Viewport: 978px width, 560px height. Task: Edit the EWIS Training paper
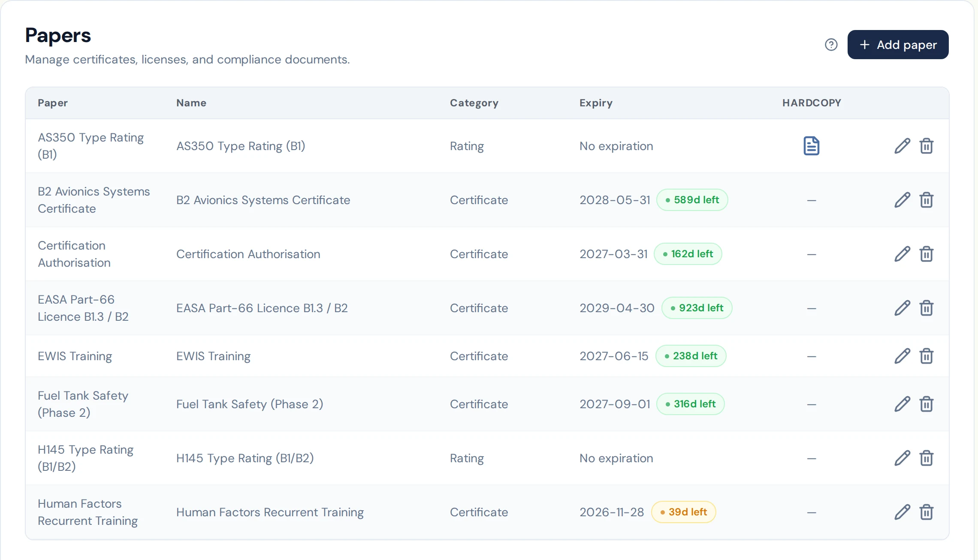pyautogui.click(x=902, y=356)
